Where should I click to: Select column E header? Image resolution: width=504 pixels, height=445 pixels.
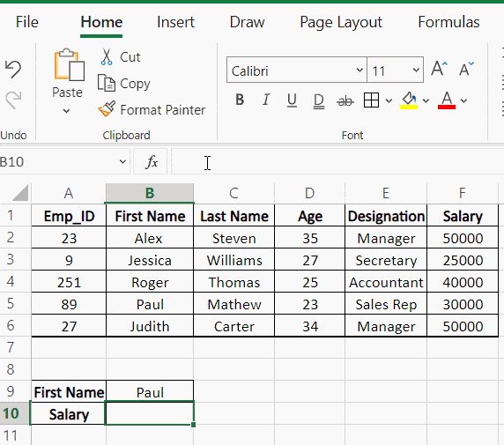[x=386, y=193]
